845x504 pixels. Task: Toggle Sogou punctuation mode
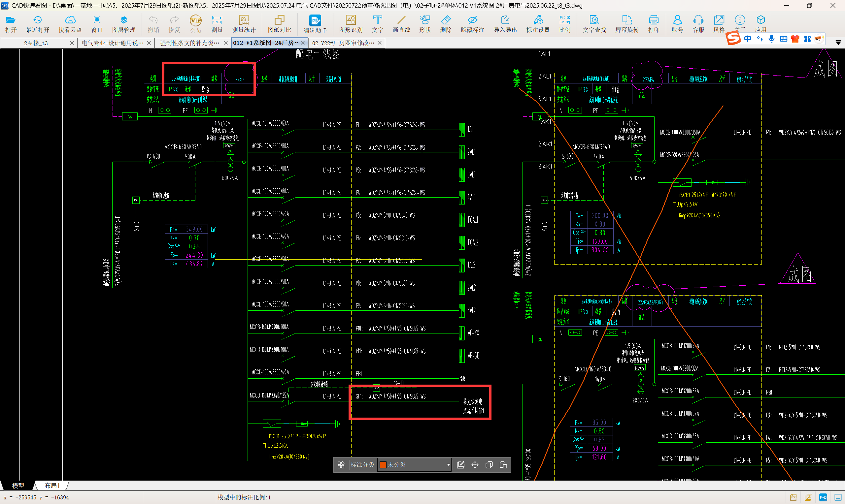[x=760, y=39]
